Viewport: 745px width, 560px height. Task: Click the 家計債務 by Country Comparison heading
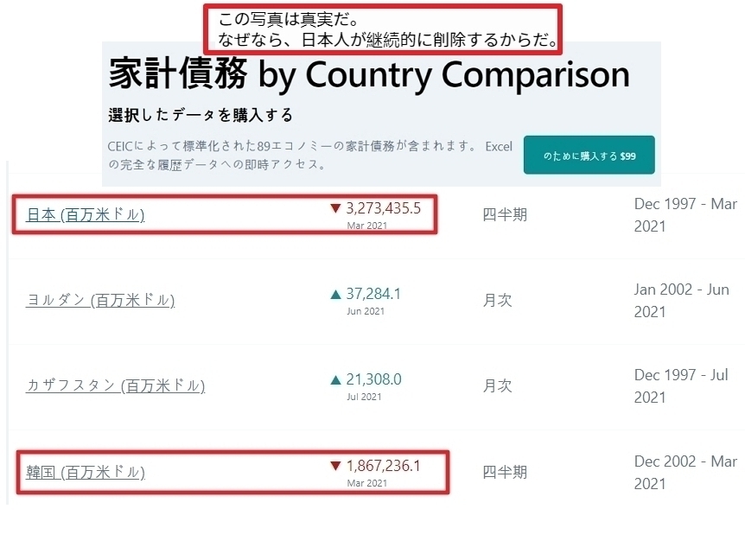tap(369, 76)
